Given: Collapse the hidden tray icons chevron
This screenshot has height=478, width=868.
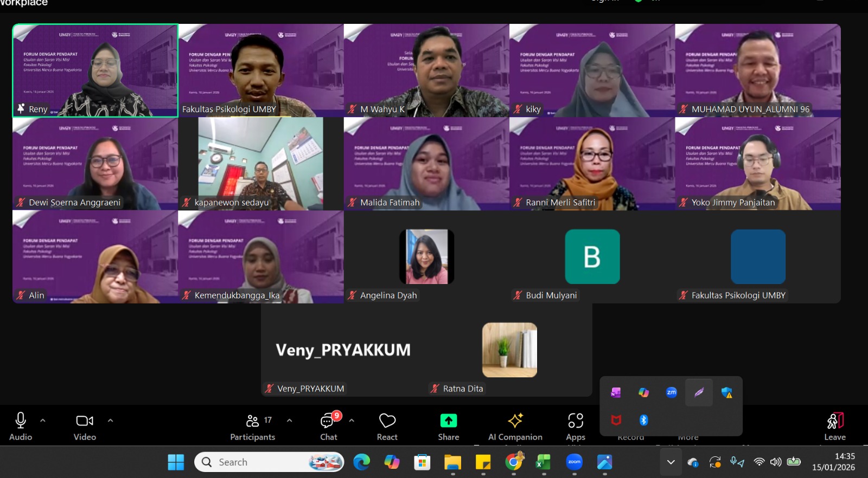Looking at the screenshot, I should point(671,462).
